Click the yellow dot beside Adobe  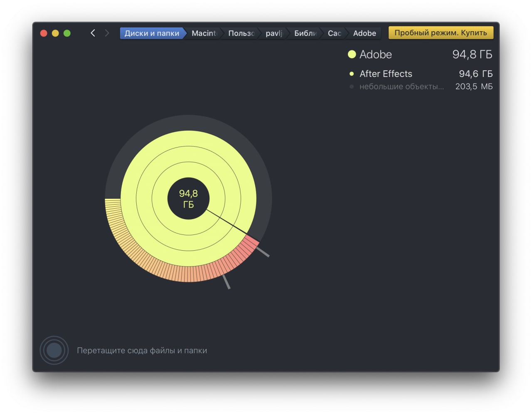tap(352, 54)
